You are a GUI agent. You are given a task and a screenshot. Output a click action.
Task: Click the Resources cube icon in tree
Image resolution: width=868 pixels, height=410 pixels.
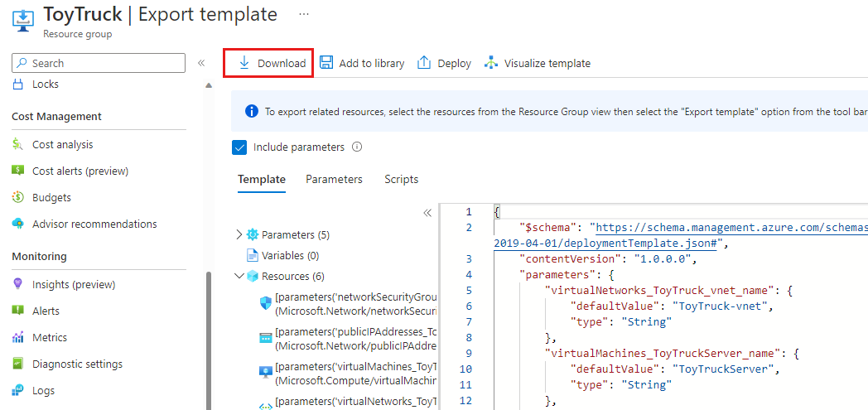253,276
